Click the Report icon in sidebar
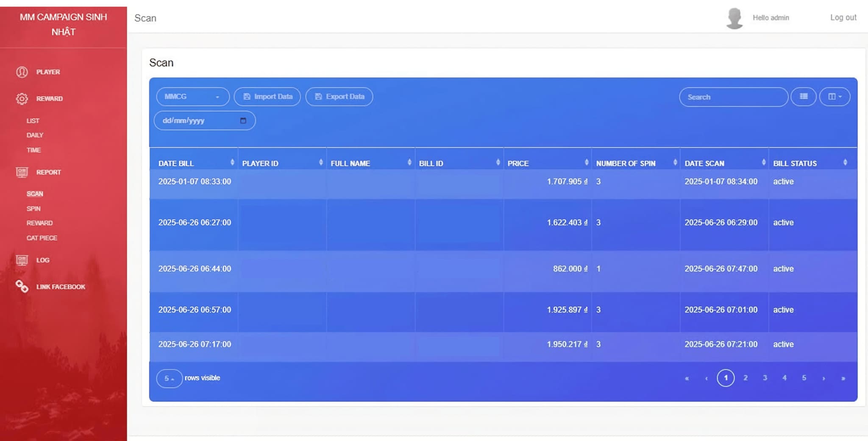This screenshot has width=868, height=441. [22, 172]
